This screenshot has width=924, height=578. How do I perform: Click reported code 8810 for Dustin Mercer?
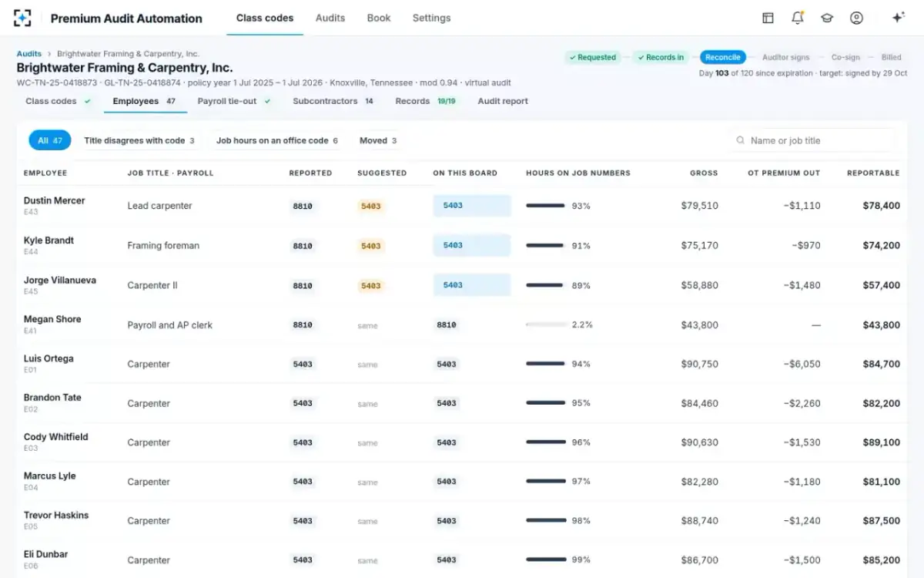pos(303,207)
